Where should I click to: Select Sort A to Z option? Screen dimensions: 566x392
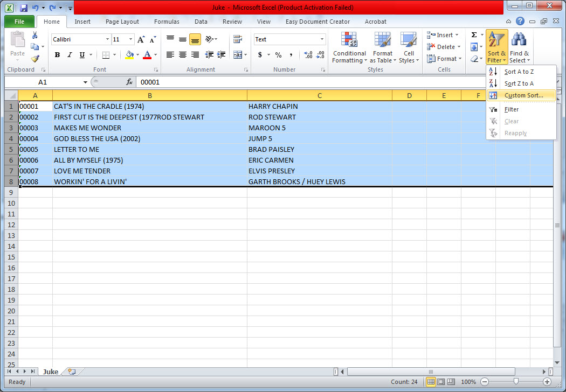click(519, 72)
